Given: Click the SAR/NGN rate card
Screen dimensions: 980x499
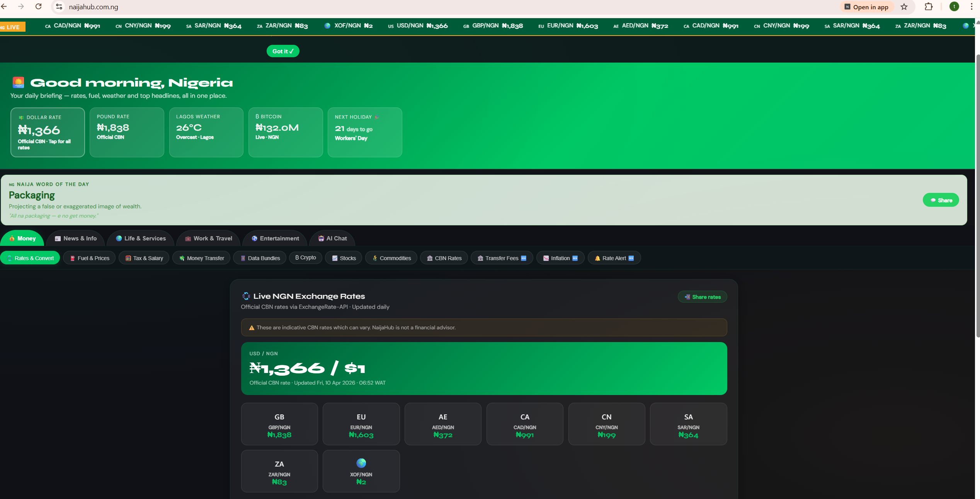Looking at the screenshot, I should pos(688,424).
